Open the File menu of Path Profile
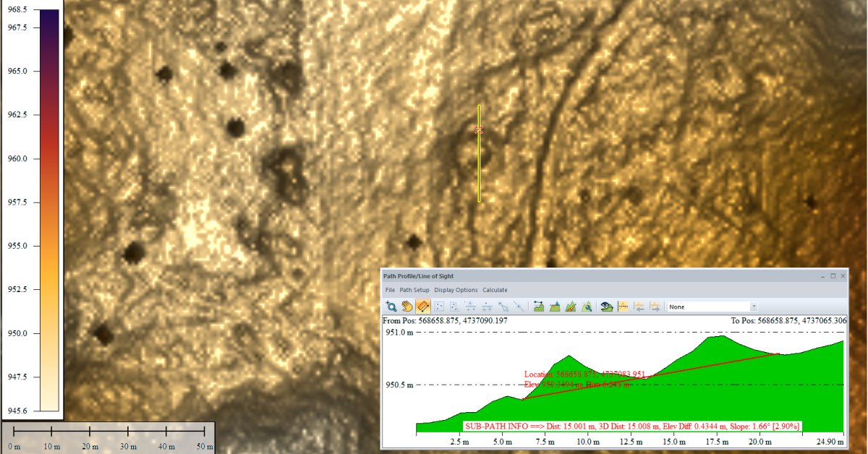 [x=389, y=289]
